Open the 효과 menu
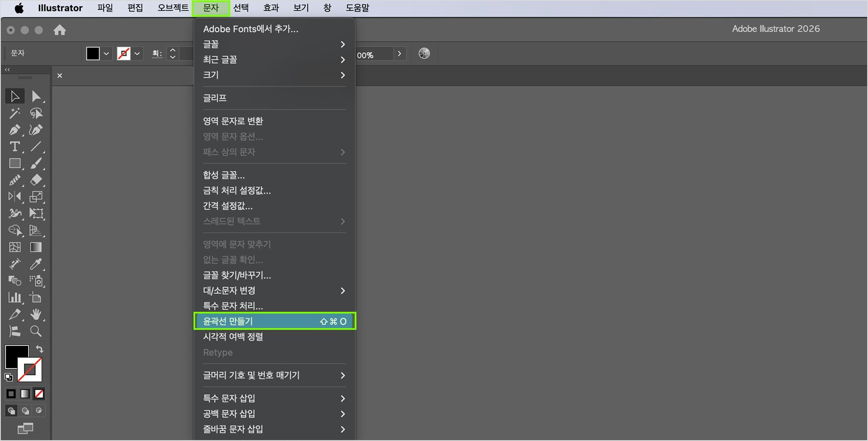The height and width of the screenshot is (441, 868). click(271, 8)
